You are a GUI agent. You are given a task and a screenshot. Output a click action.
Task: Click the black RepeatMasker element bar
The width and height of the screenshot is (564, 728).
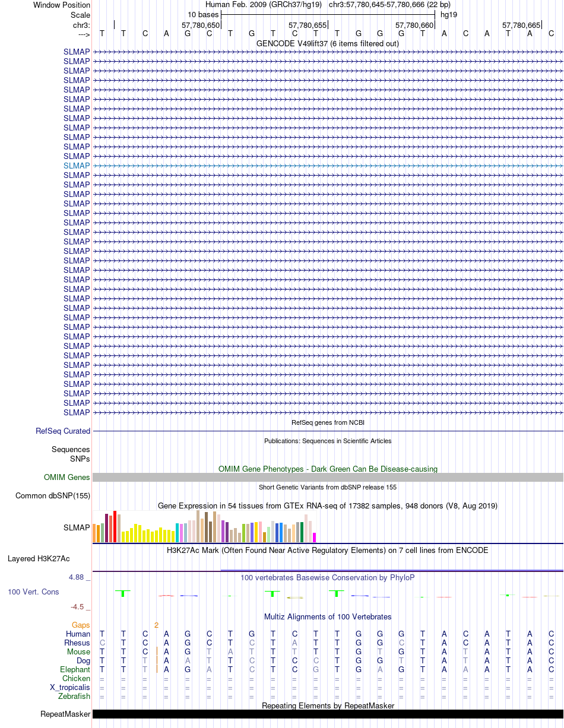328,714
